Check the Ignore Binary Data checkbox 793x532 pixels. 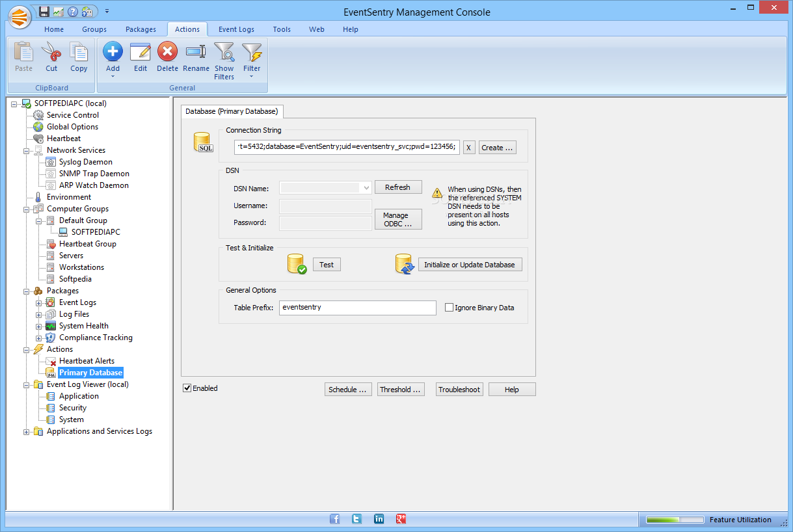click(x=449, y=308)
